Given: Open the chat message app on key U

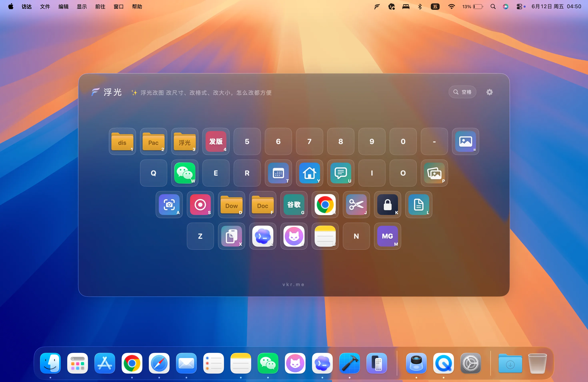Looking at the screenshot, I should click(x=341, y=173).
